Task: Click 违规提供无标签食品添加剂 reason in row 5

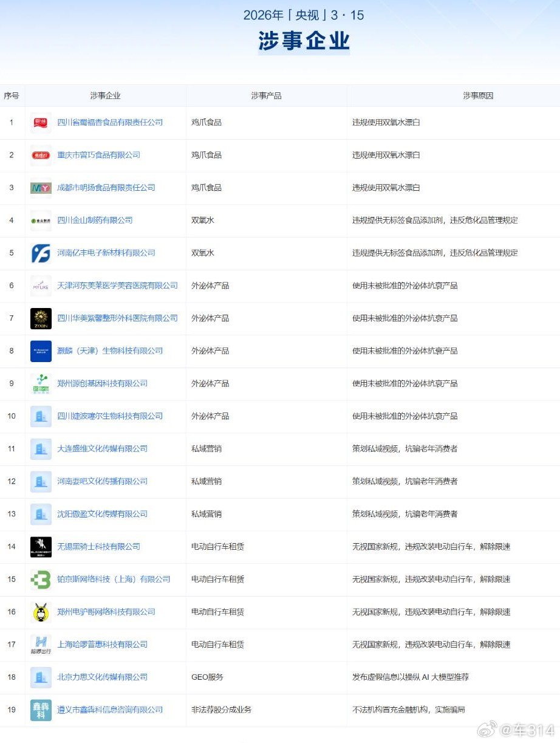Action: point(435,253)
